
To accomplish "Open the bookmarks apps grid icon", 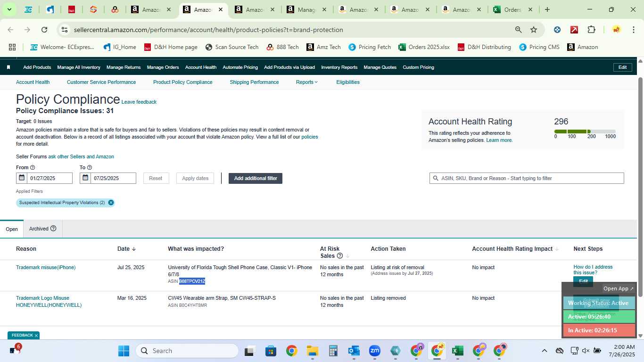I will [x=12, y=47].
